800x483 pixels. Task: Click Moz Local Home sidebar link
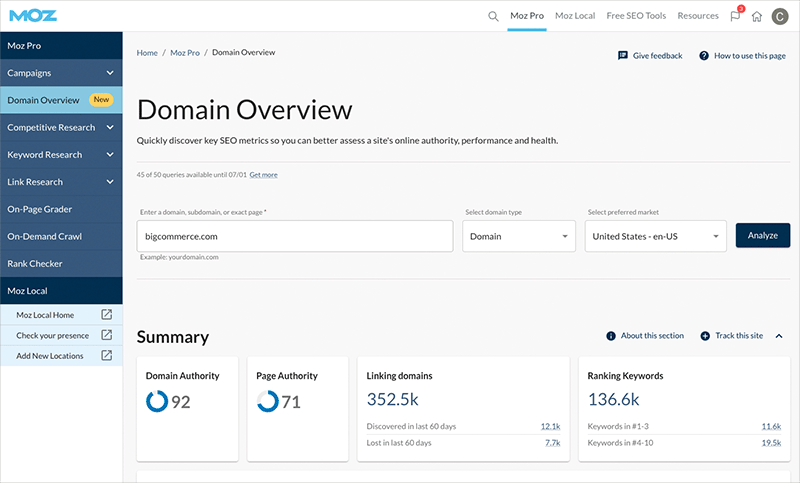tap(45, 315)
